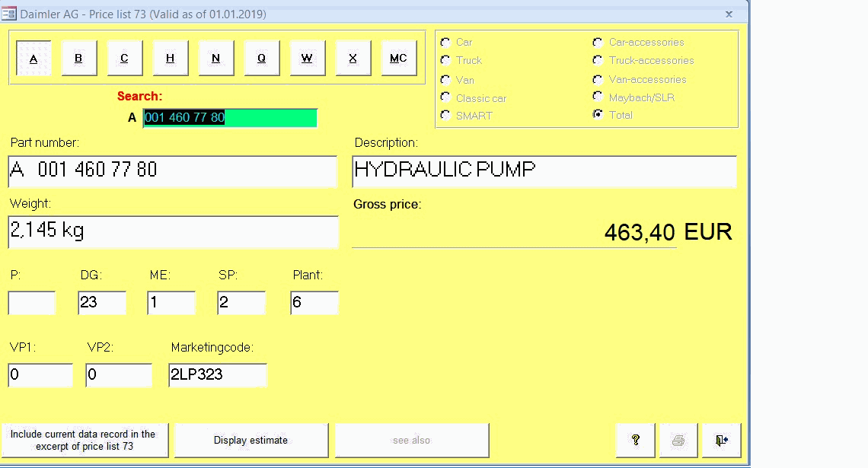Close the Daimler AG price list window

[729, 14]
